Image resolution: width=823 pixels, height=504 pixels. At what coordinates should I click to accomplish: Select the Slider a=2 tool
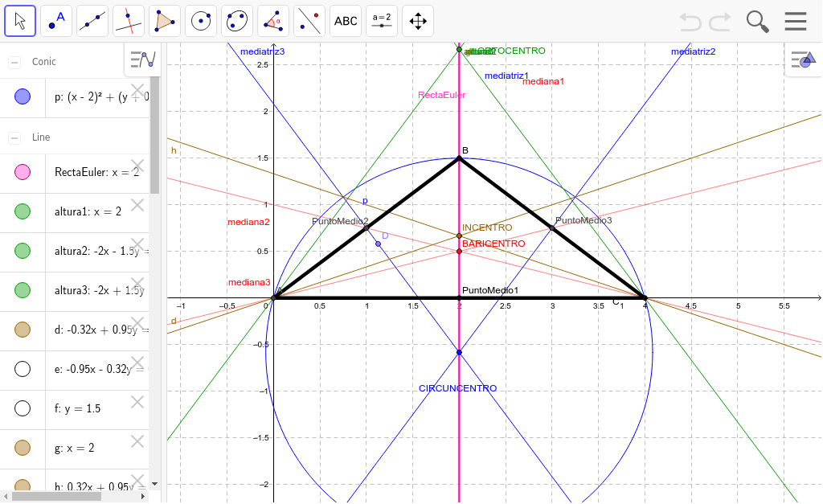click(382, 21)
